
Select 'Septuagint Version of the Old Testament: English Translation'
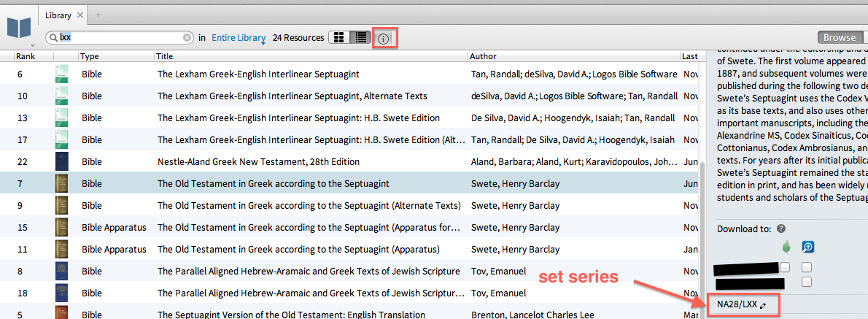(x=291, y=315)
